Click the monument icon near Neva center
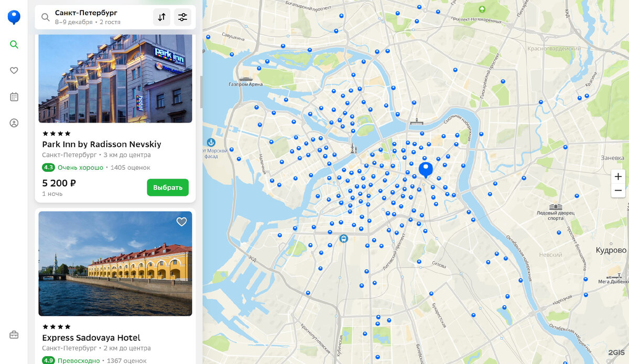 [354, 148]
